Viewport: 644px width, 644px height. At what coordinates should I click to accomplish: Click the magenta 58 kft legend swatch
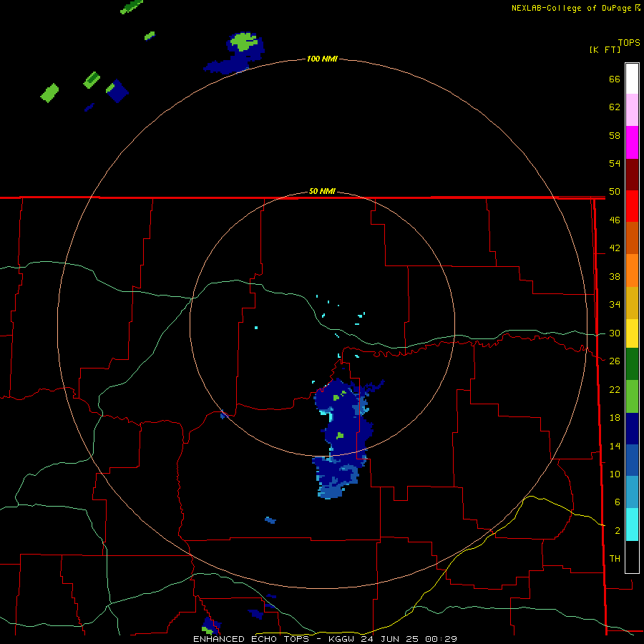632,142
